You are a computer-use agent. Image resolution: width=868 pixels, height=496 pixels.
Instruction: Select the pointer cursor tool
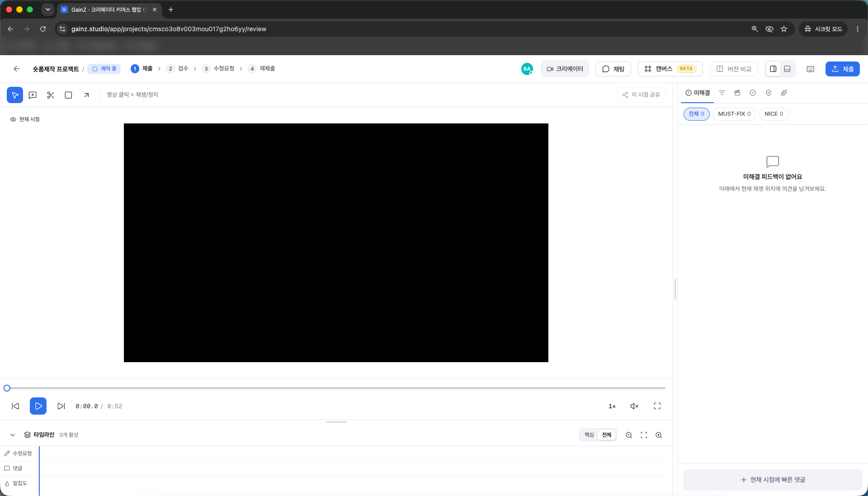pyautogui.click(x=15, y=95)
